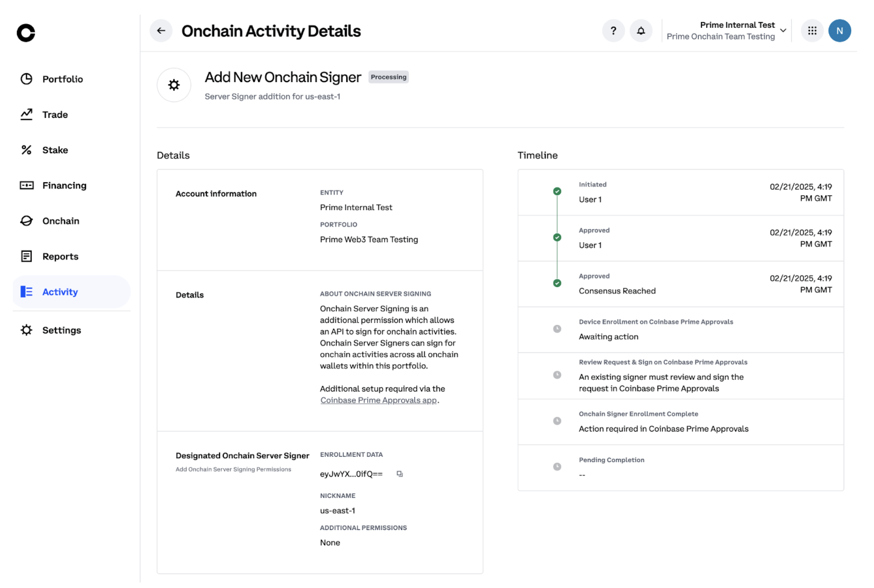Open Reports from the sidebar
Viewport: 874px width, 588px height.
point(60,256)
